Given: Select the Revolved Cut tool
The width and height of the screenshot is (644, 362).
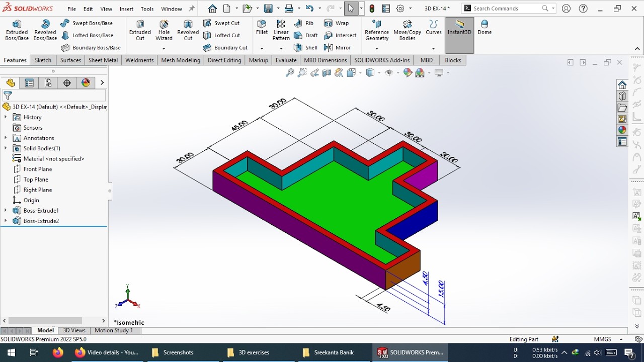Looking at the screenshot, I should coord(188,30).
